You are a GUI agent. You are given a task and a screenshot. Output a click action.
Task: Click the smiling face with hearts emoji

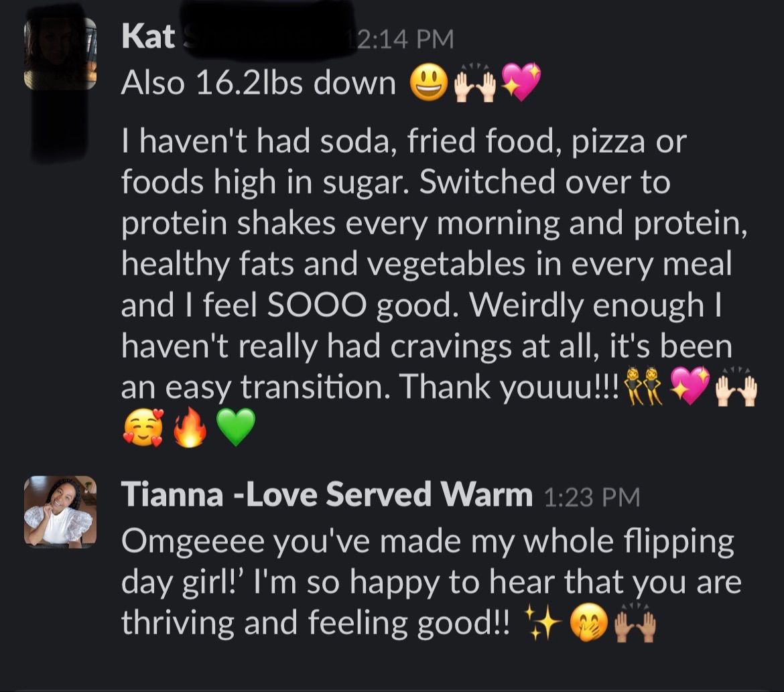coord(142,429)
